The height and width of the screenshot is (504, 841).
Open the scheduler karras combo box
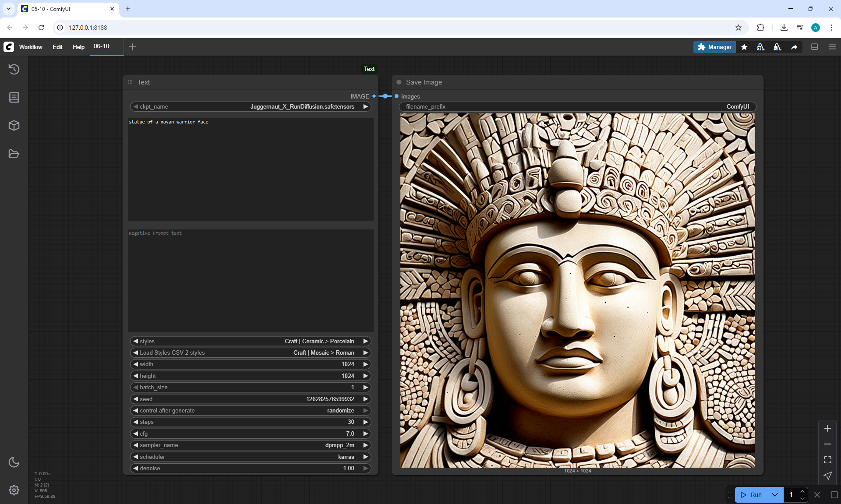coord(251,457)
